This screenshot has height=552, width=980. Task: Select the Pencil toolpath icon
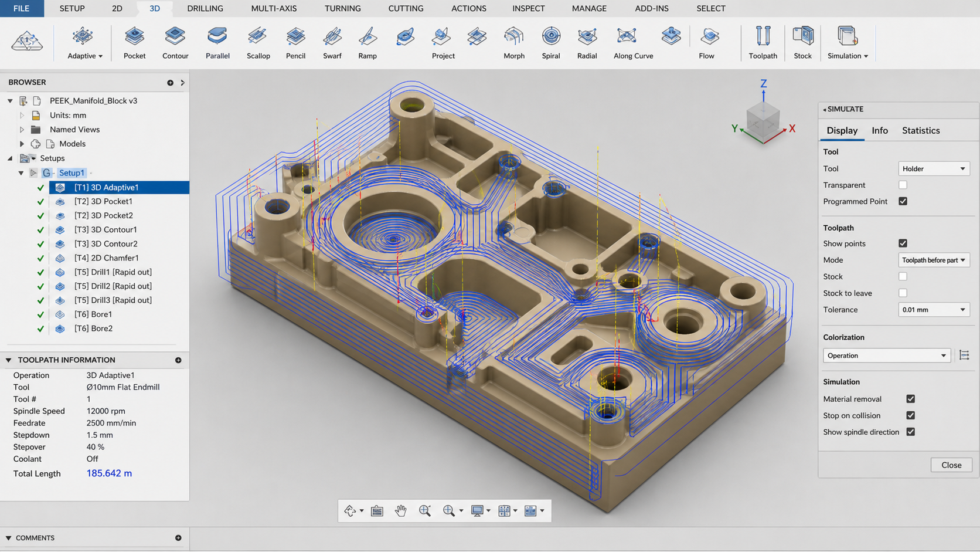coord(295,37)
